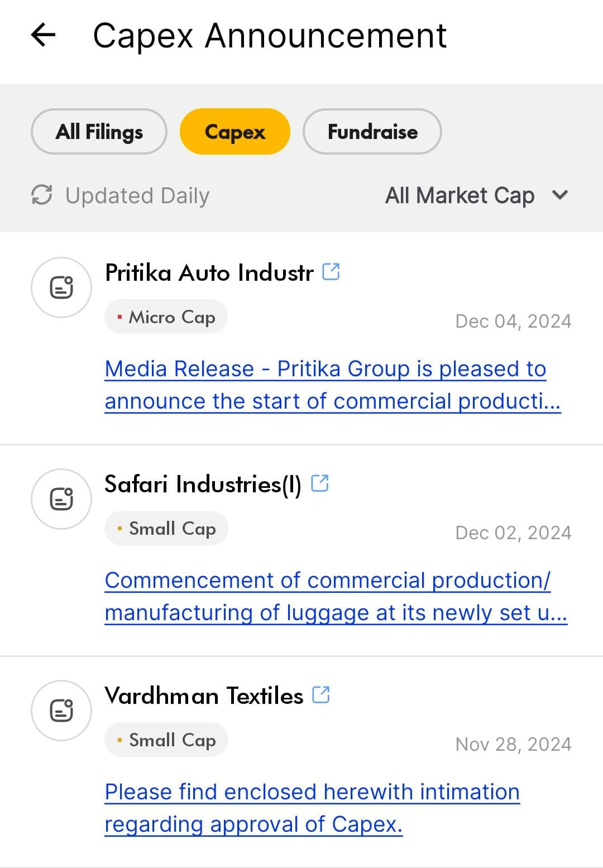This screenshot has width=603, height=868.
Task: Tap the Safari Industries filing document icon
Action: click(61, 498)
